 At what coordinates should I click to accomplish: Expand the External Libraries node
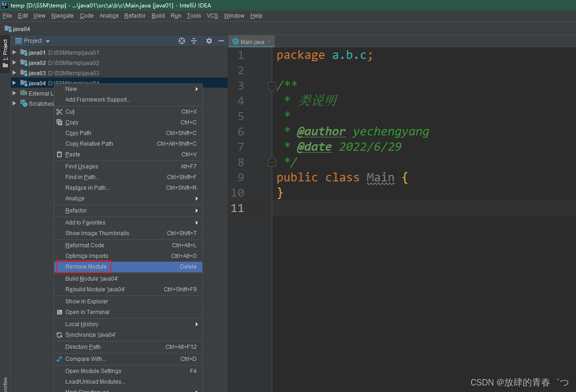[14, 93]
